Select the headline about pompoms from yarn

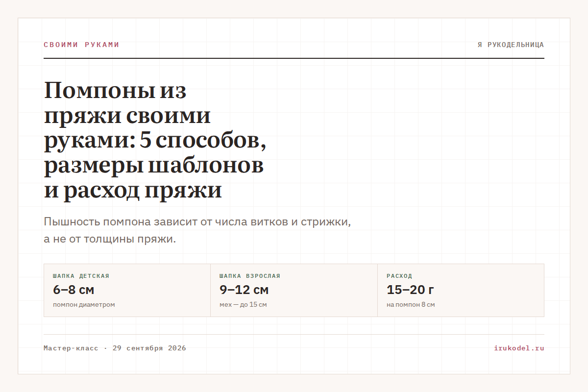[x=155, y=141]
